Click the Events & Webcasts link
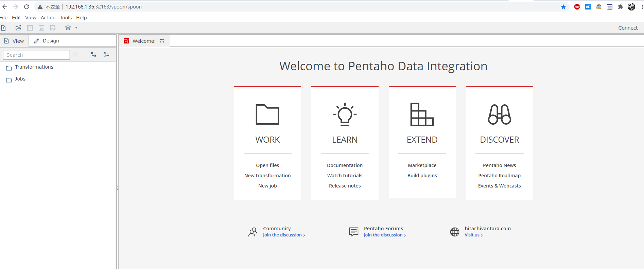 pyautogui.click(x=499, y=186)
